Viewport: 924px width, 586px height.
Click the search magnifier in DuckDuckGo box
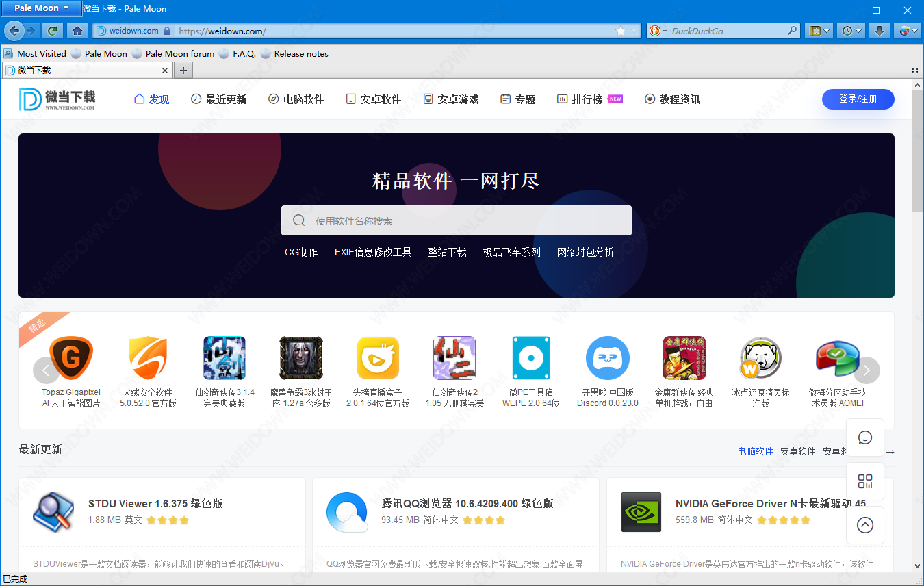point(793,31)
